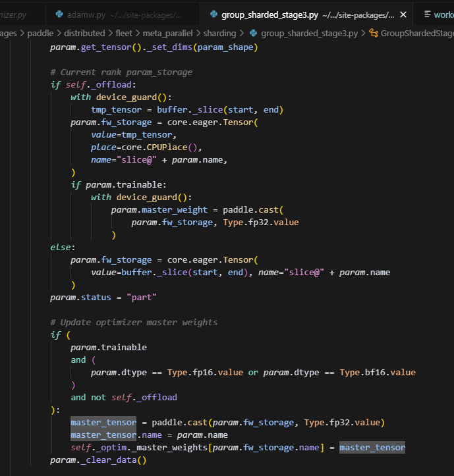Open the paddle breadcrumb folder

click(x=43, y=33)
